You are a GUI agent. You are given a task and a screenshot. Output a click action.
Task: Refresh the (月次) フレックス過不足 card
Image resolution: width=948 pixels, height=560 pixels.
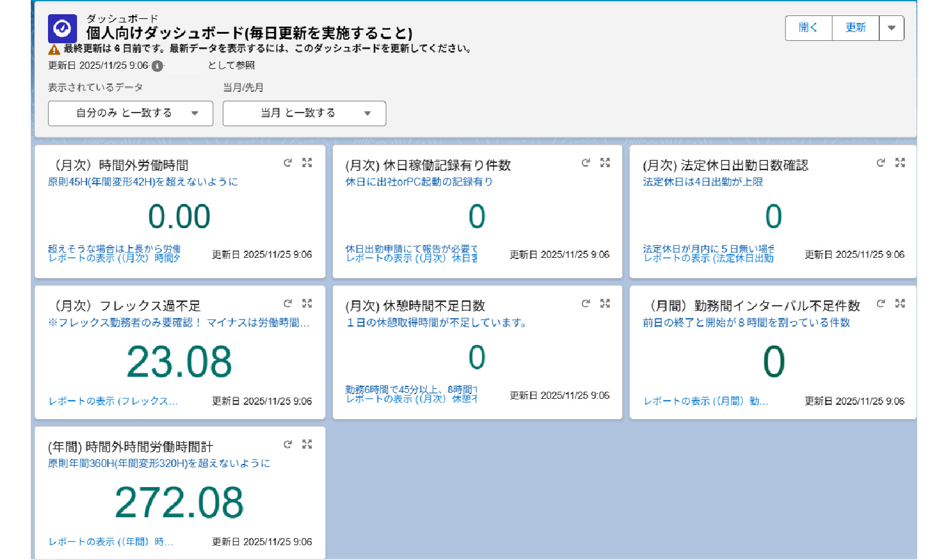(x=287, y=303)
